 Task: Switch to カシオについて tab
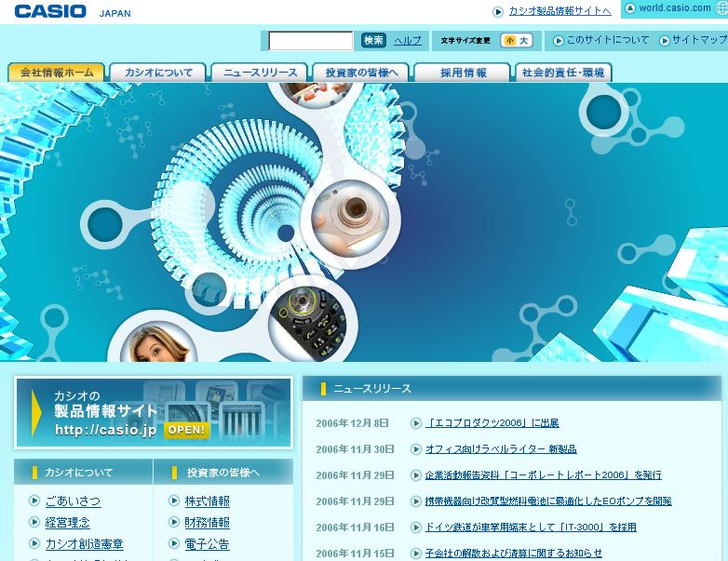(158, 73)
